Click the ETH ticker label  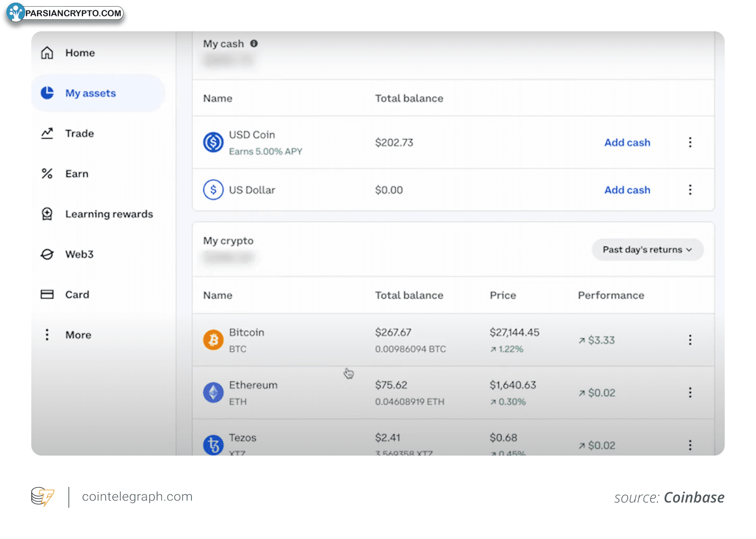click(x=238, y=402)
